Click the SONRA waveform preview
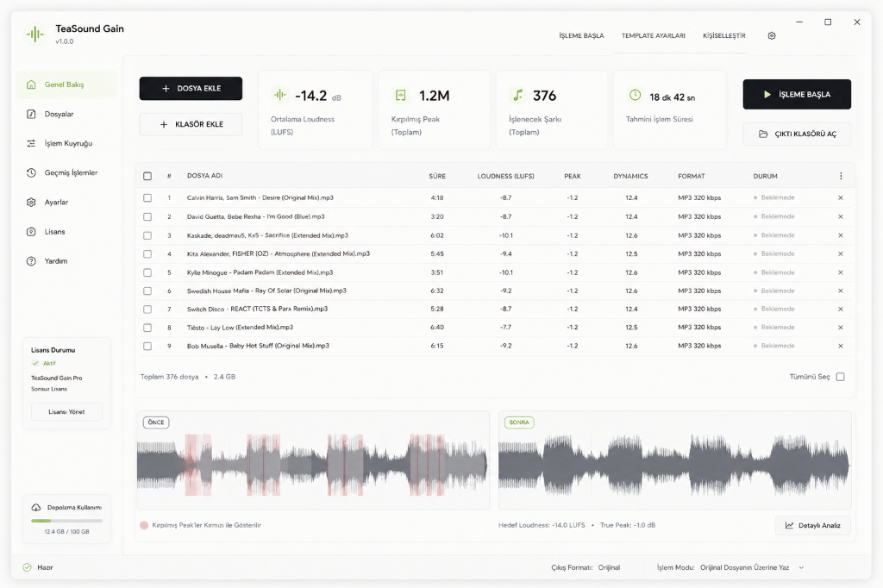This screenshot has width=883, height=588. point(674,460)
